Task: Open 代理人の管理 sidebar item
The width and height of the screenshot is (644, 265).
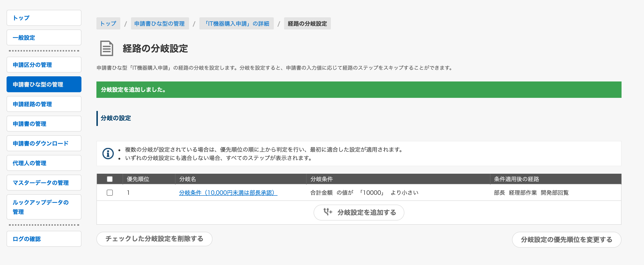Action: (x=44, y=163)
